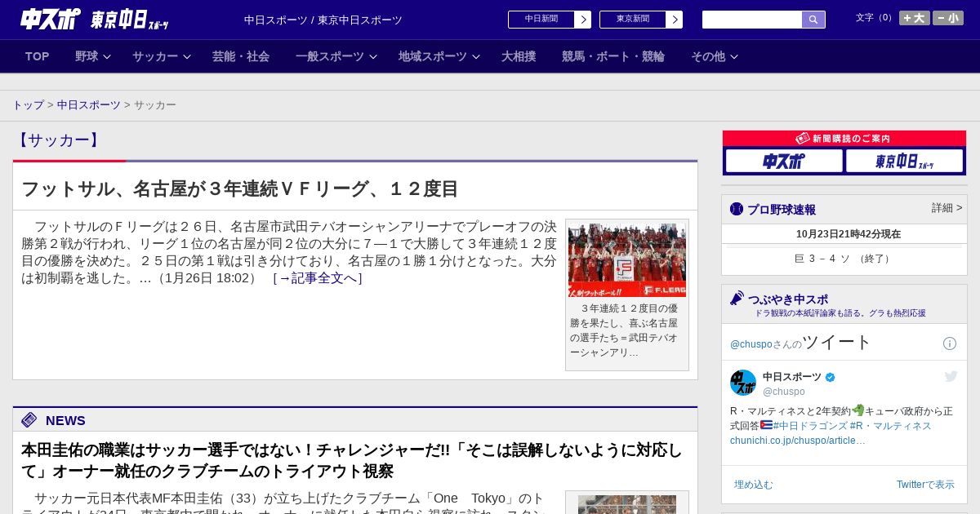Screen dimensions: 980x514
Task: Click トップ breadcrumb link
Action: [28, 105]
